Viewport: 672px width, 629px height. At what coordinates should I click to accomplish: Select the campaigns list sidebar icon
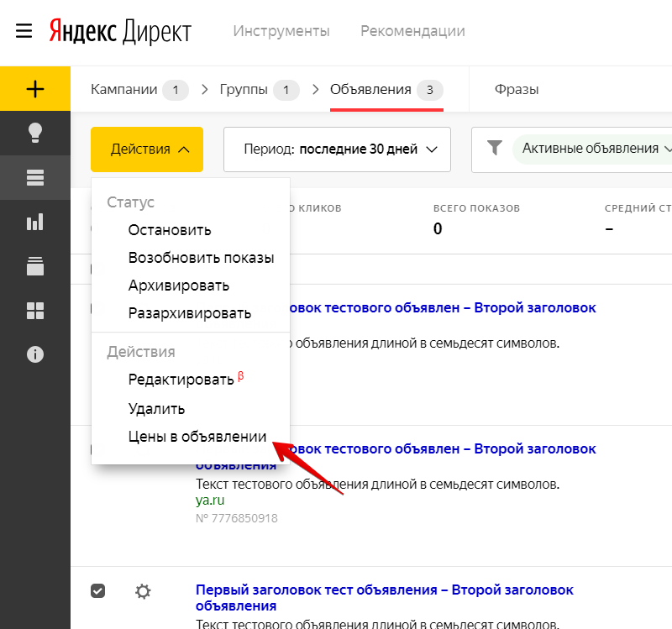[x=34, y=177]
